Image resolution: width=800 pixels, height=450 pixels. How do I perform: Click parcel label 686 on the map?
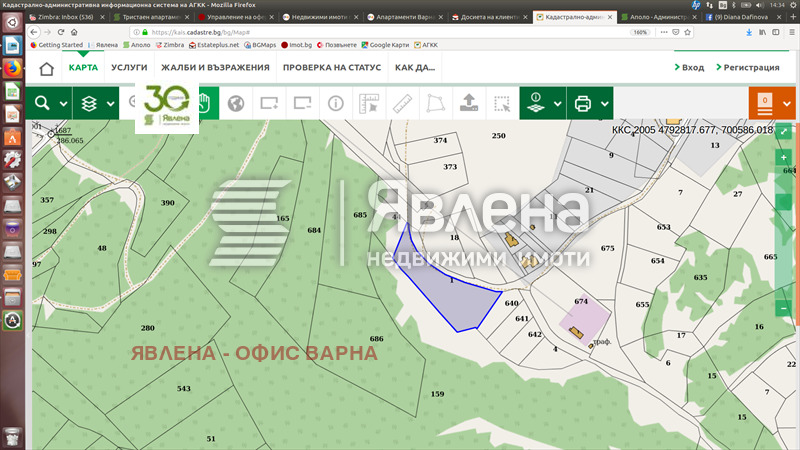377,339
